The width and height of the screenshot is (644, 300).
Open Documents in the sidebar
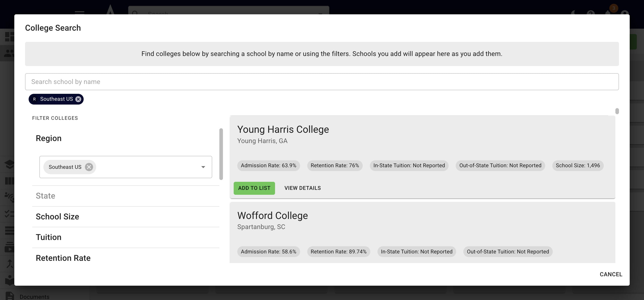[34, 297]
